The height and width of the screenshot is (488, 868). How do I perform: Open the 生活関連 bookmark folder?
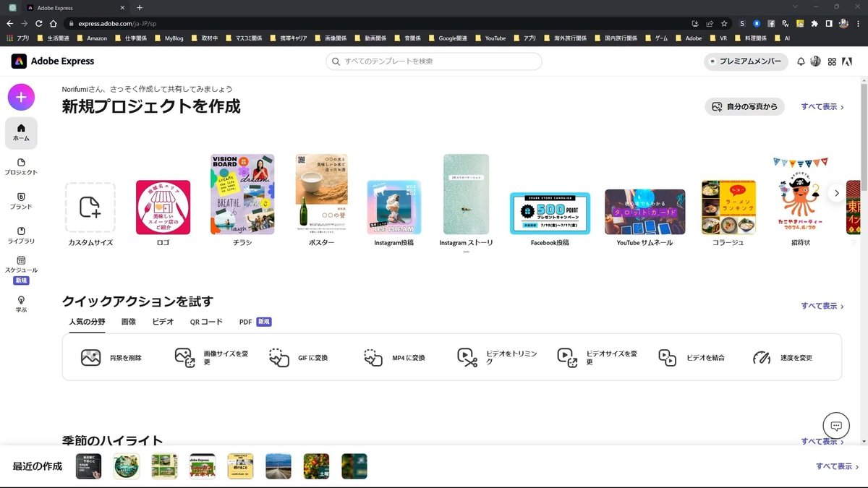coord(54,38)
